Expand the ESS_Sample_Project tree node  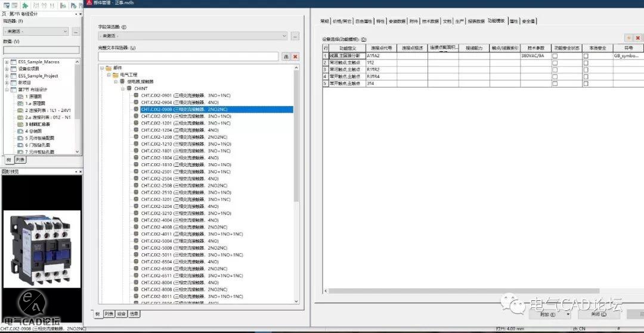[x=7, y=76]
